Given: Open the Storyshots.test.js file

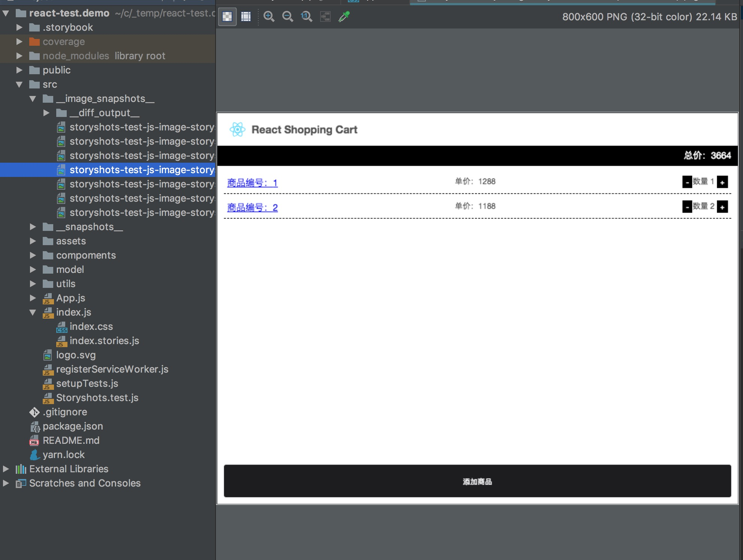Looking at the screenshot, I should pos(97,398).
